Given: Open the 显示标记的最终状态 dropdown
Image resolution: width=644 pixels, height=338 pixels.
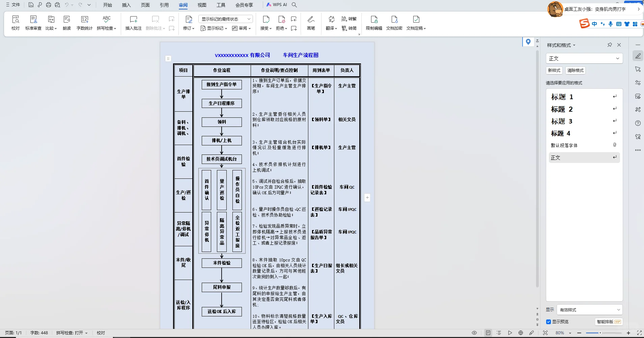Looking at the screenshot, I should pos(226,19).
